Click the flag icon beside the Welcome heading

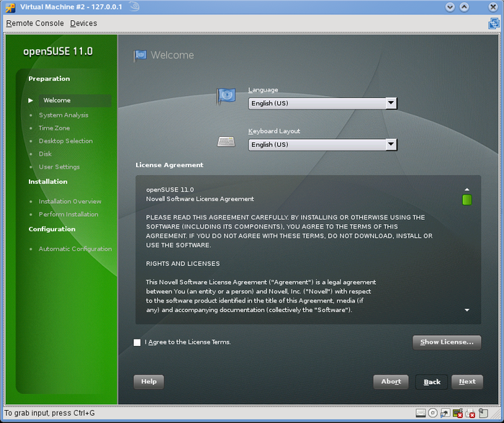pyautogui.click(x=140, y=55)
